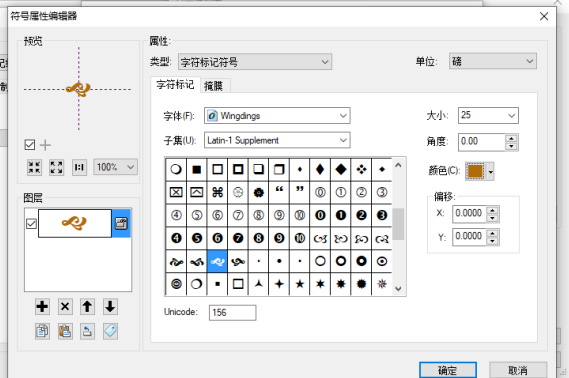Pick the large black diamond glyph

341,169
